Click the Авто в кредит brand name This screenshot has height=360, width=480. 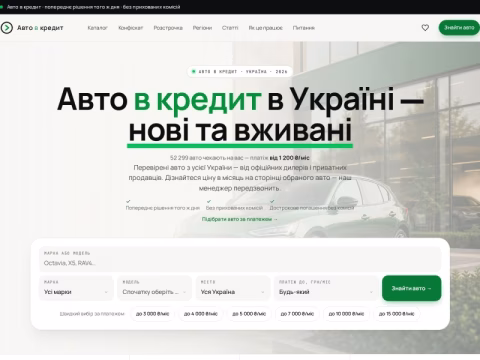[x=40, y=28]
